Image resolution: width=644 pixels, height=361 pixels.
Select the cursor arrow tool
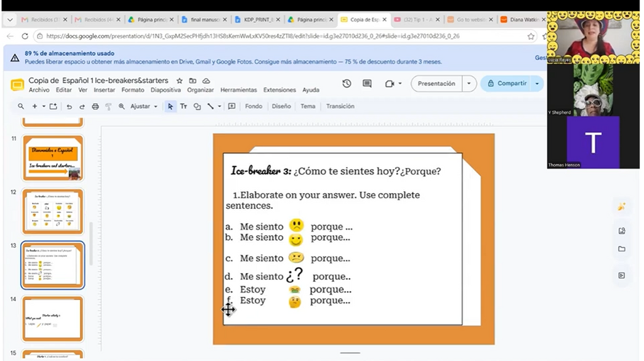click(170, 106)
